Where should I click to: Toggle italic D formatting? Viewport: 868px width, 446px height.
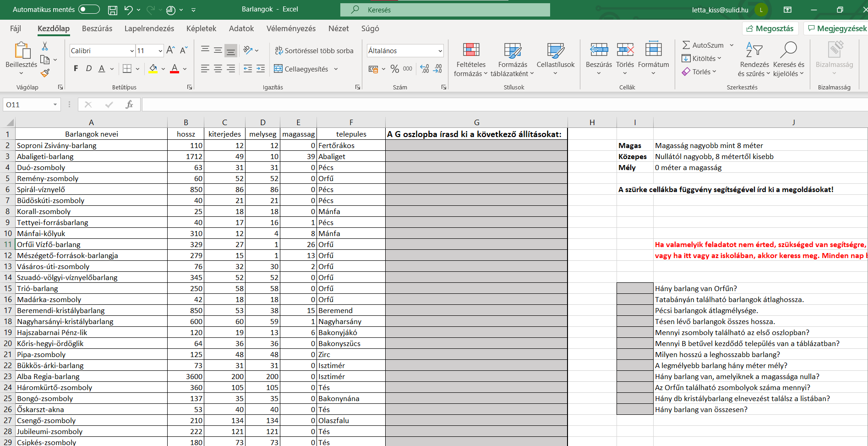coord(89,69)
